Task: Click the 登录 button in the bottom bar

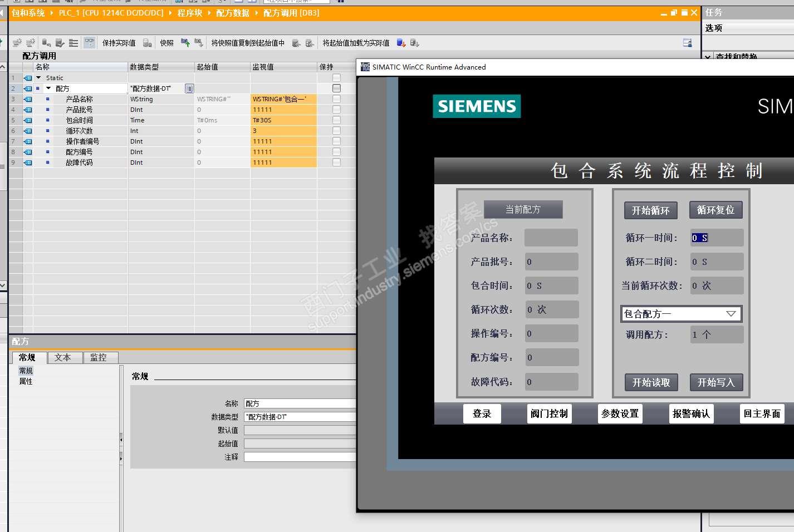Action: 482,413
